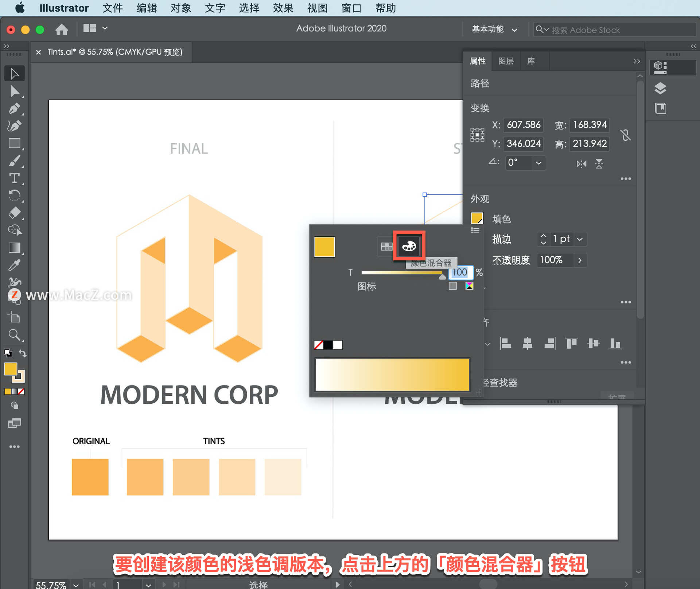Click Adobe Stock search field
This screenshot has width=700, height=589.
(x=614, y=30)
